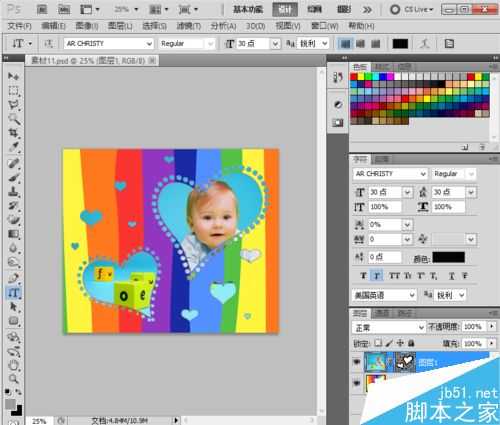Screen dimensions: 500x425
Task: Open language dropdown in Character panel
Action: (384, 295)
